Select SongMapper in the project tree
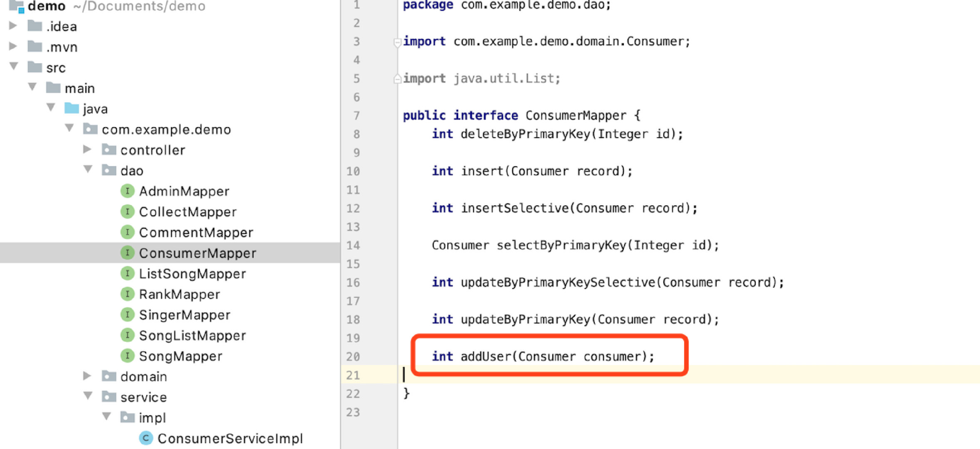Image resolution: width=980 pixels, height=449 pixels. 181,355
